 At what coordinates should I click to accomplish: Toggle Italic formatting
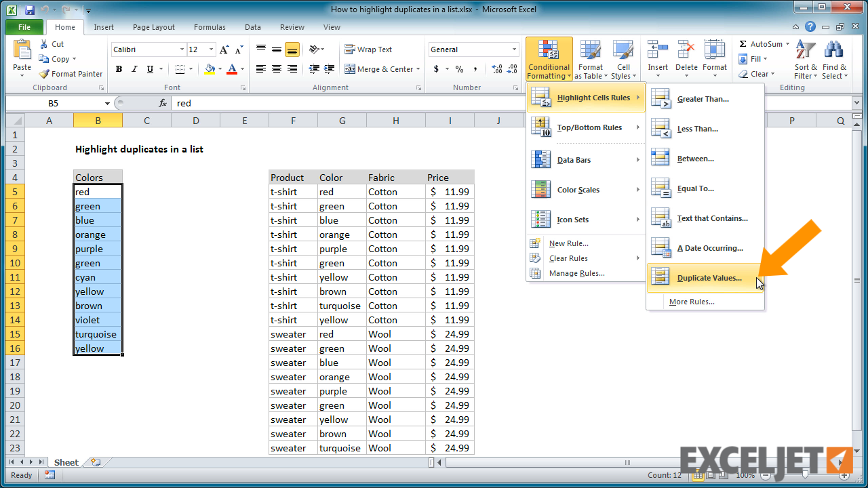coord(134,69)
